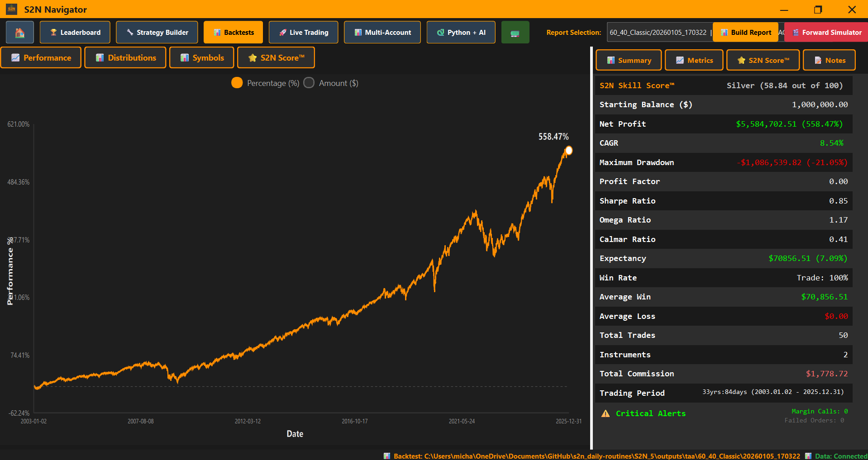Image resolution: width=868 pixels, height=460 pixels.
Task: Click the star icon on left S2N Score tab
Action: click(x=253, y=58)
